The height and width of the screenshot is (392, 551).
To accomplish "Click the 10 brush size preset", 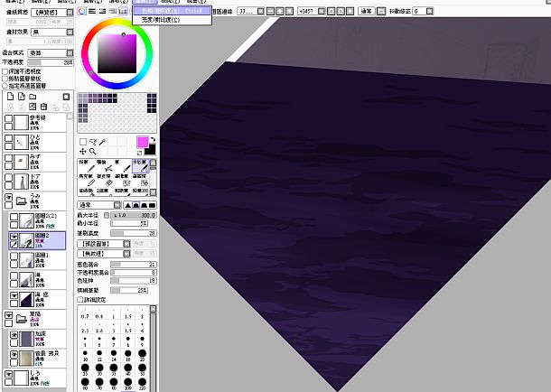I will pyautogui.click(x=85, y=356).
